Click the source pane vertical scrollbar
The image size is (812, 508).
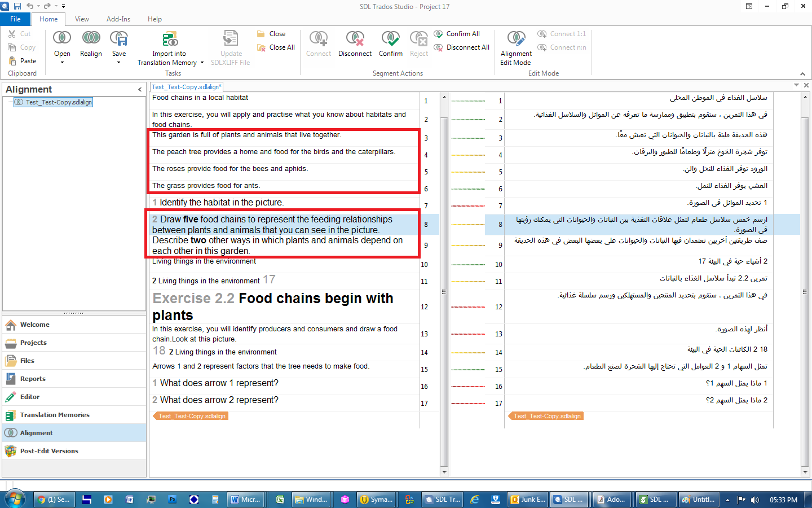coord(444,291)
